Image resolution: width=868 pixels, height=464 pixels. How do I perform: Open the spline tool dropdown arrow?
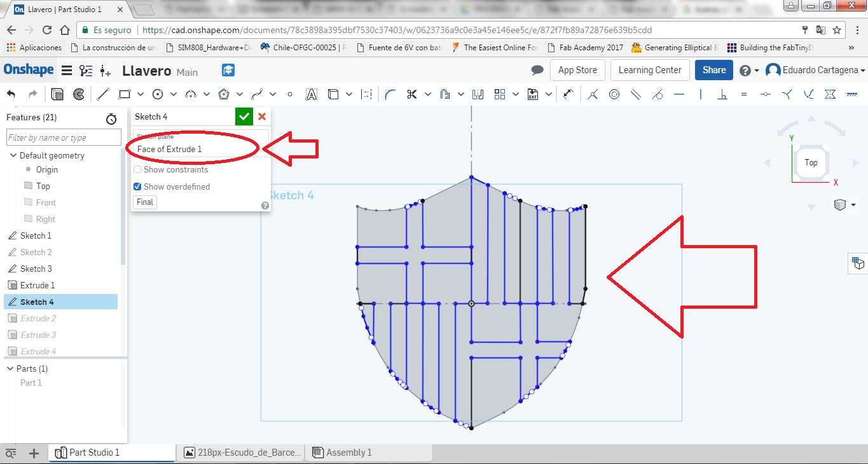tap(273, 94)
